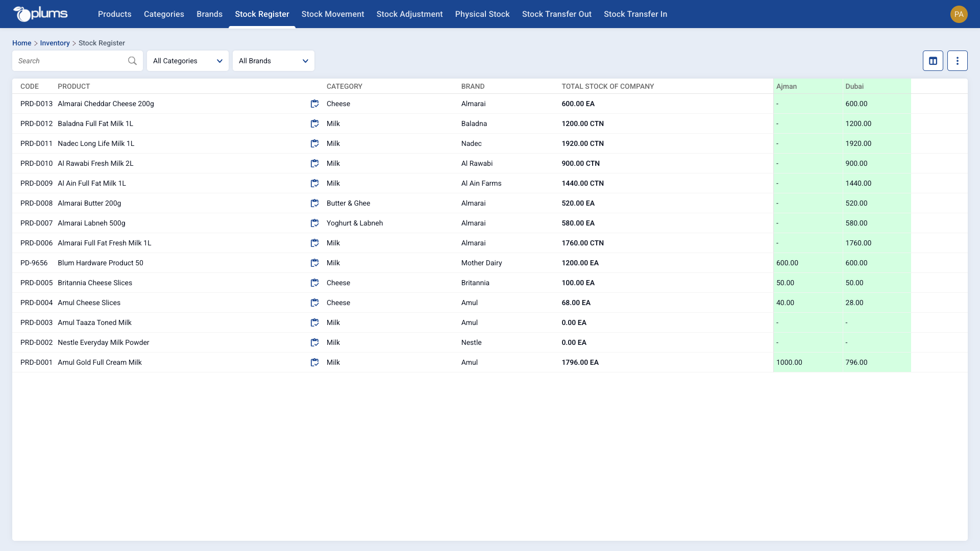Click product name Amul Gold Full Cream Milk
Screen dimensions: 980x551
pos(100,362)
